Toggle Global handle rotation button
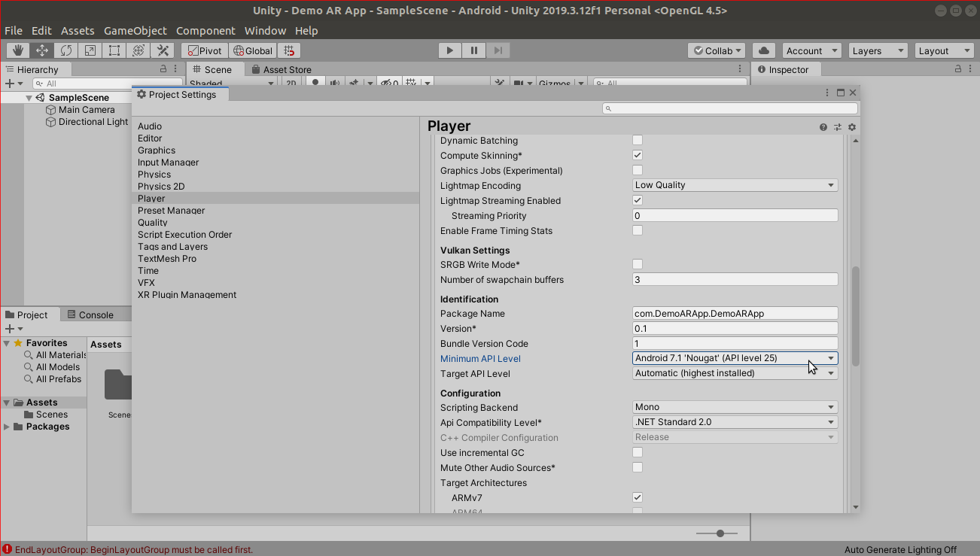The width and height of the screenshot is (980, 556). [252, 50]
